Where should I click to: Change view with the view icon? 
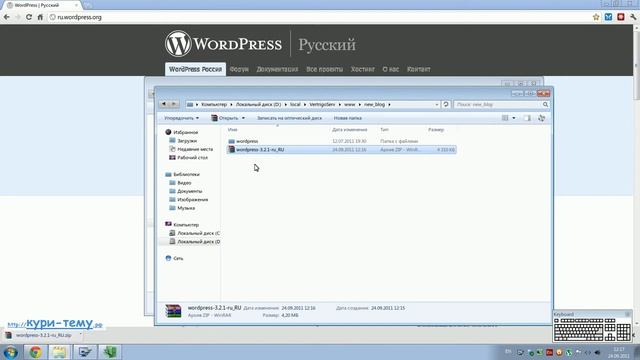point(505,118)
